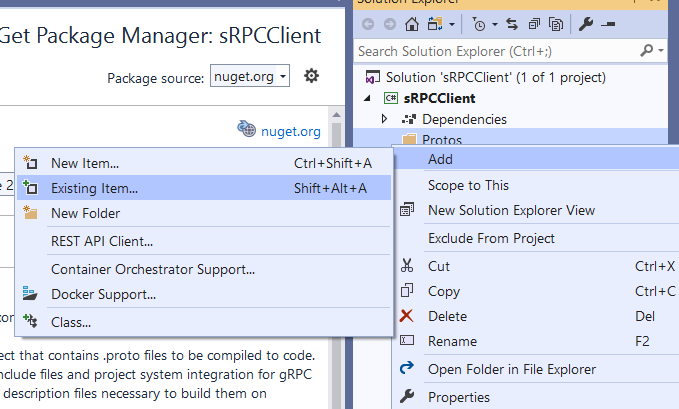Open dropdown arrow beside Pending Changes Filter
679x409 pixels.
click(495, 25)
